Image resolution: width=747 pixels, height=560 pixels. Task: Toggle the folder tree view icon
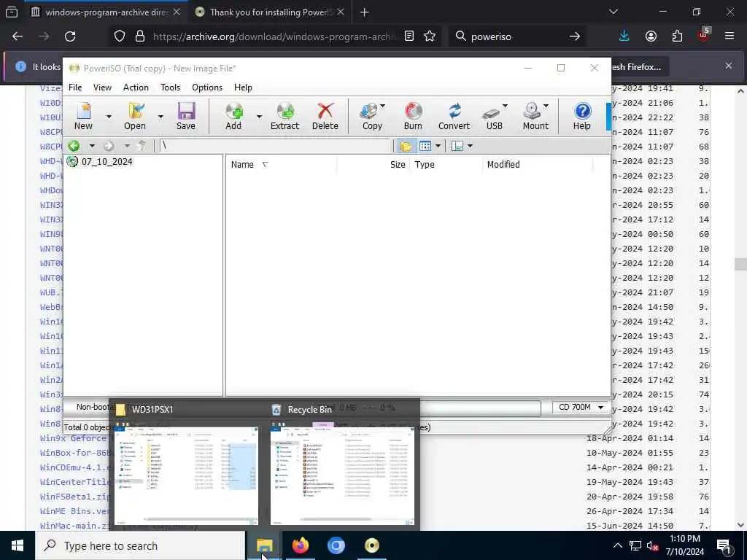click(x=406, y=146)
